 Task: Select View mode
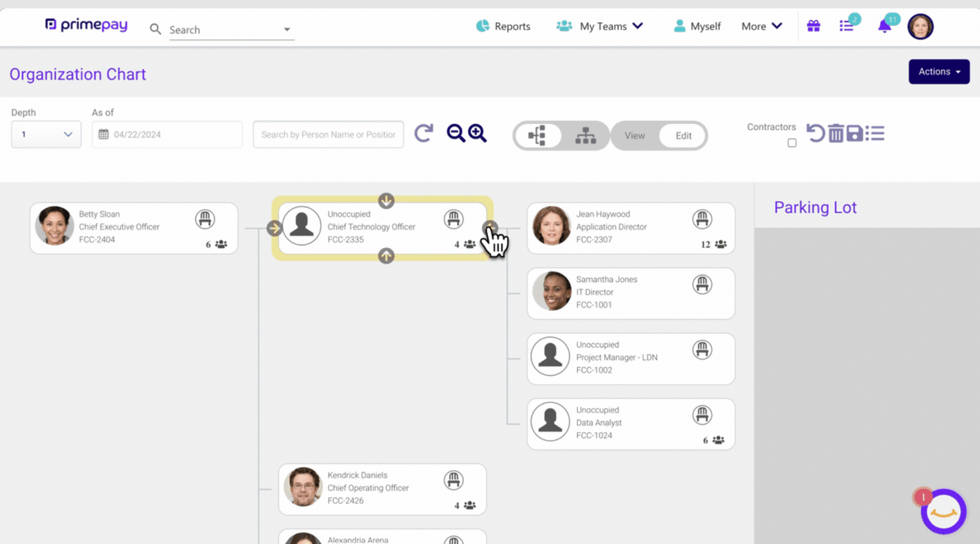point(634,135)
